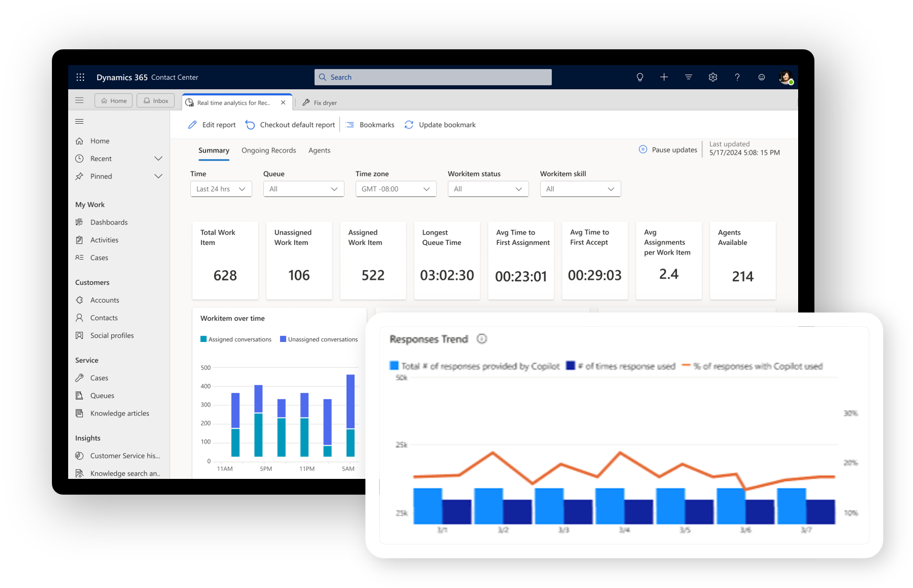Click the plus icon to create new

[664, 77]
